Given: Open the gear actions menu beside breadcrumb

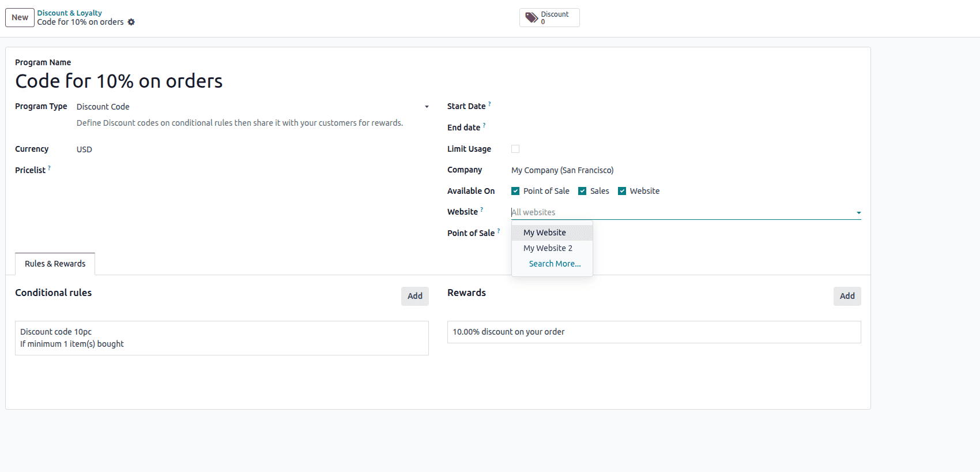Looking at the screenshot, I should click(131, 22).
